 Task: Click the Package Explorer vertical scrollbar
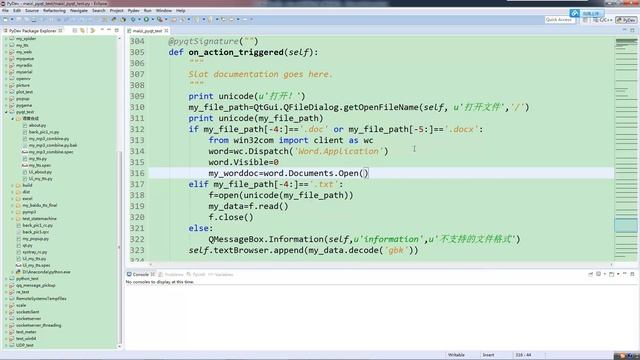(x=120, y=249)
